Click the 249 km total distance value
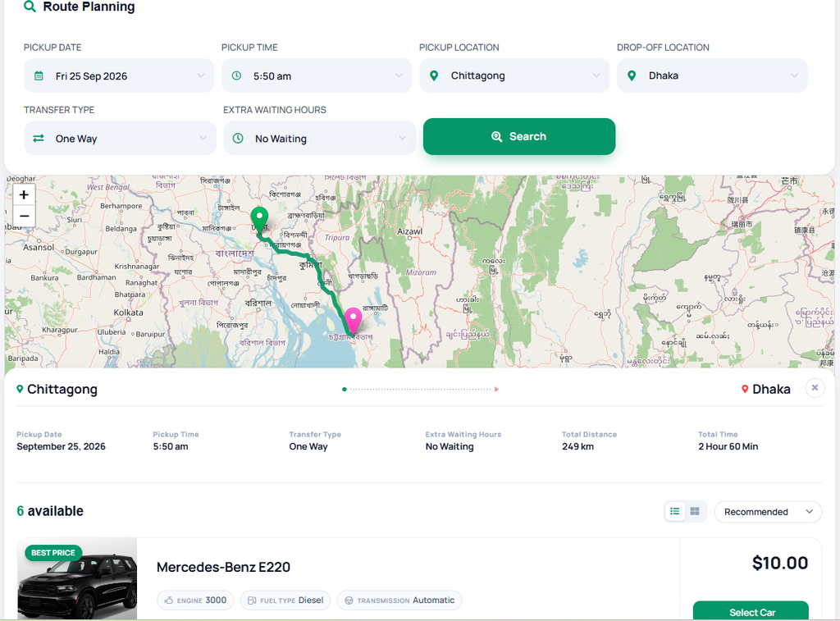The height and width of the screenshot is (621, 840). point(577,446)
